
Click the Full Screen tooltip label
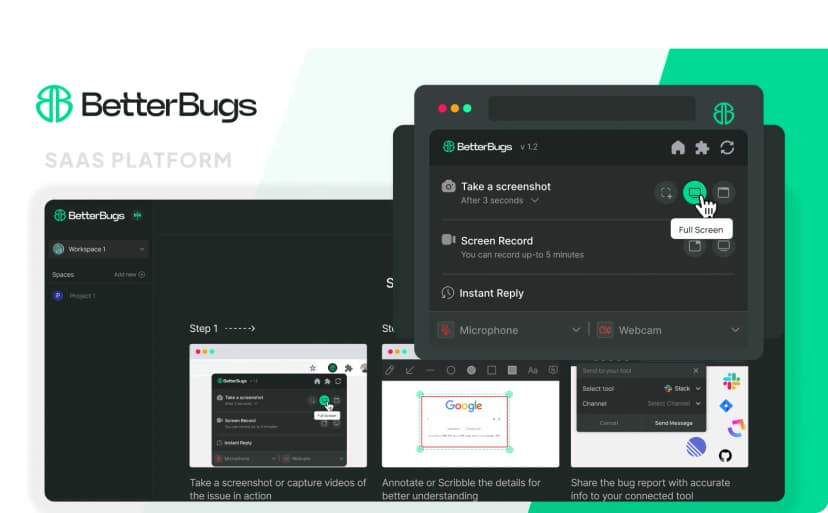point(701,230)
